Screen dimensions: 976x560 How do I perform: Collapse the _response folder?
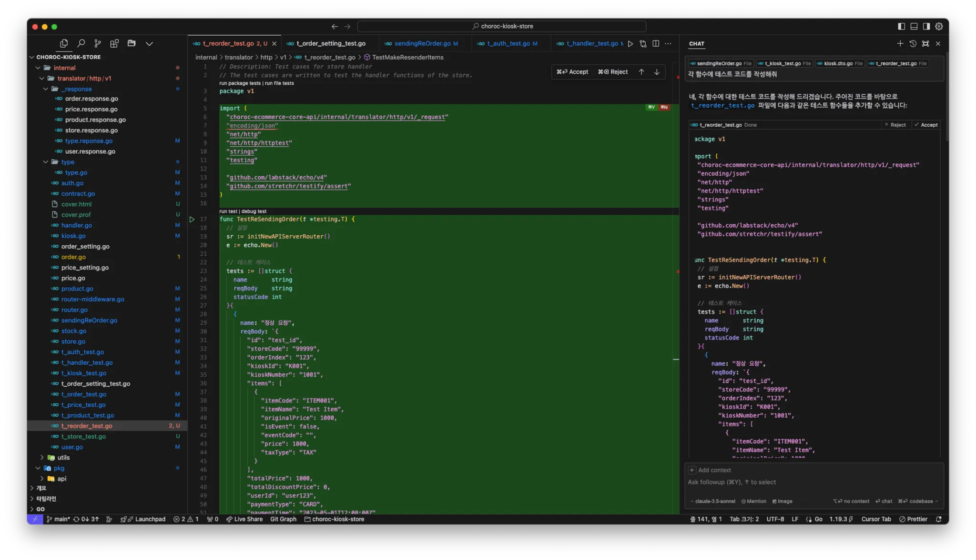(x=76, y=89)
